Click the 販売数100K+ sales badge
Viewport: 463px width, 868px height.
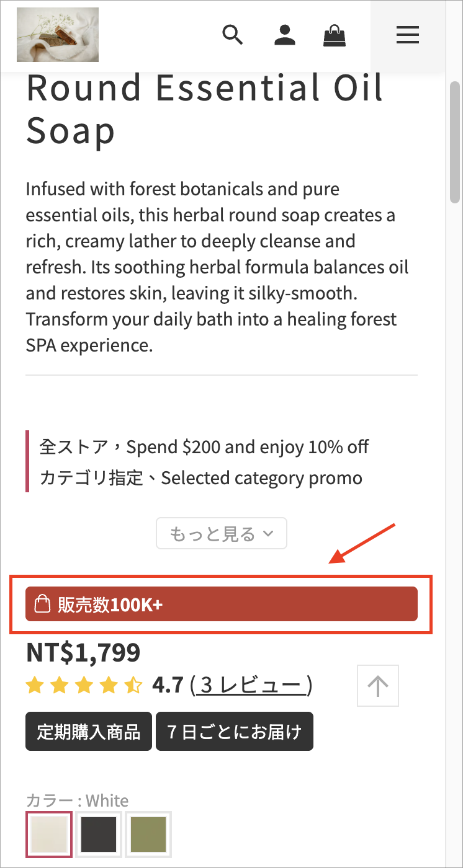tap(222, 604)
